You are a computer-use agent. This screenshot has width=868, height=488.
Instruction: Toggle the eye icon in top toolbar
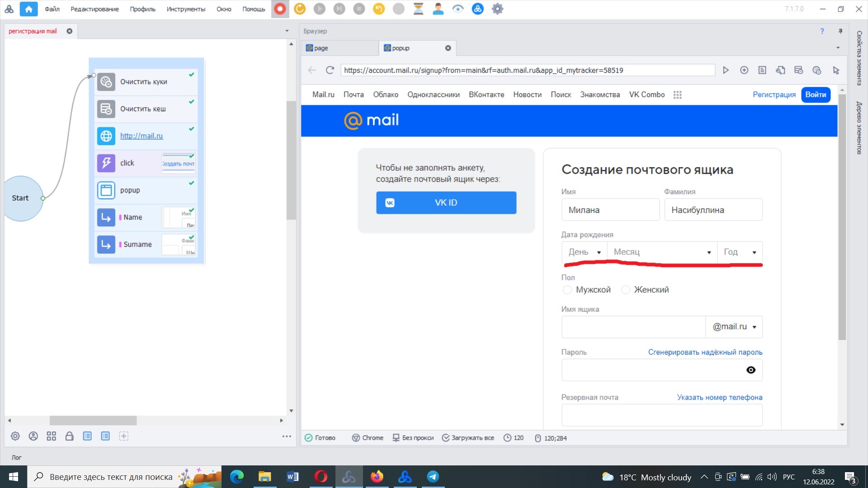tap(458, 9)
